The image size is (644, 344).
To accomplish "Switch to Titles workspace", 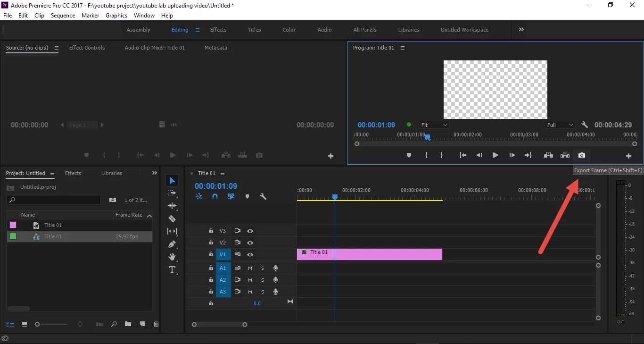I will coord(255,30).
